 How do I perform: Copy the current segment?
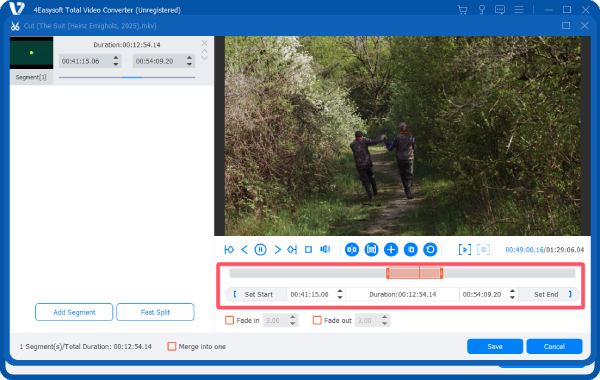(x=411, y=250)
